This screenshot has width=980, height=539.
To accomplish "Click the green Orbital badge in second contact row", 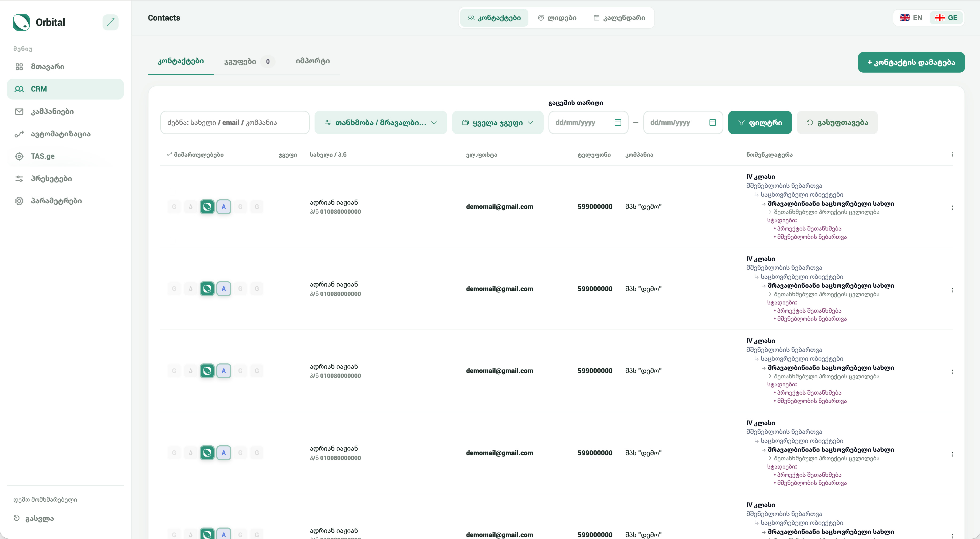I will pos(207,289).
